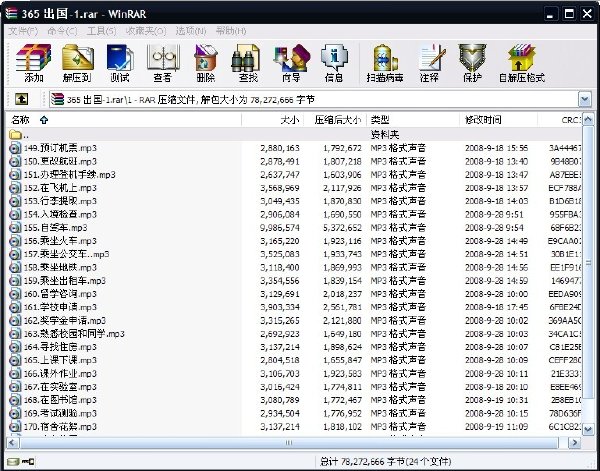This screenshot has height=471, width=600.
Task: Click icon of 161.学校申请.mp3
Action: coord(15,307)
